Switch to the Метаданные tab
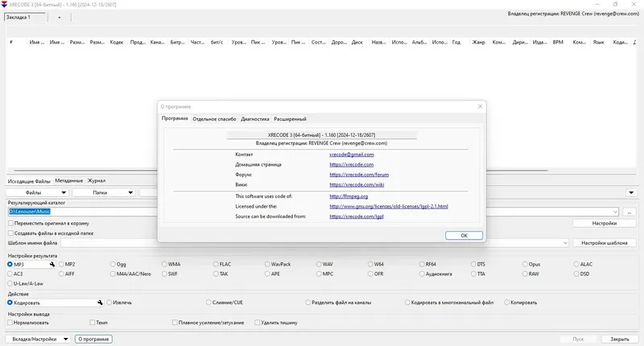644x346 pixels. (x=68, y=181)
